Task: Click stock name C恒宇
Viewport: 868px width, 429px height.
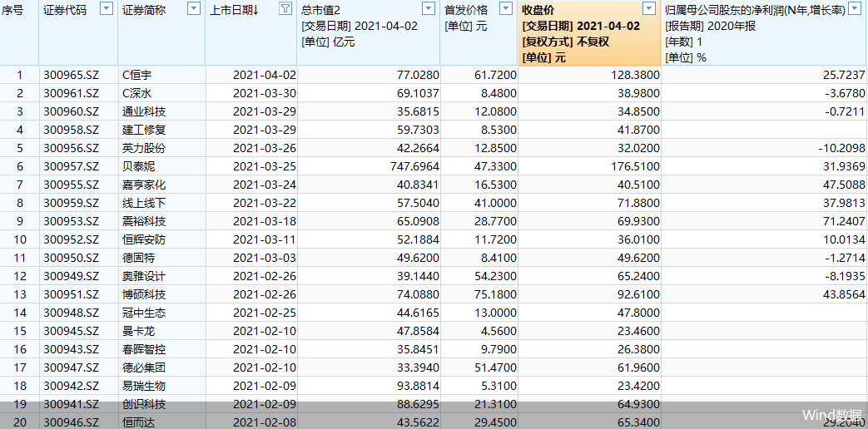Action: [x=136, y=75]
